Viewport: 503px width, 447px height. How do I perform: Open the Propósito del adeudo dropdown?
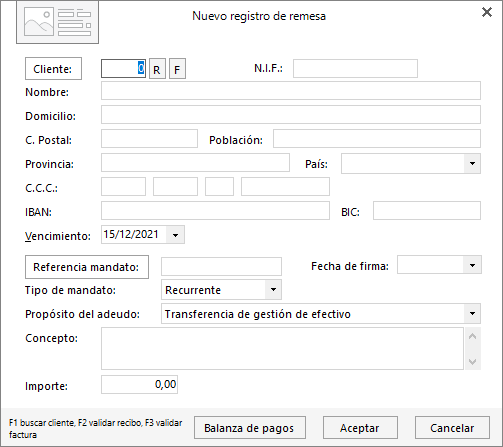pos(472,313)
